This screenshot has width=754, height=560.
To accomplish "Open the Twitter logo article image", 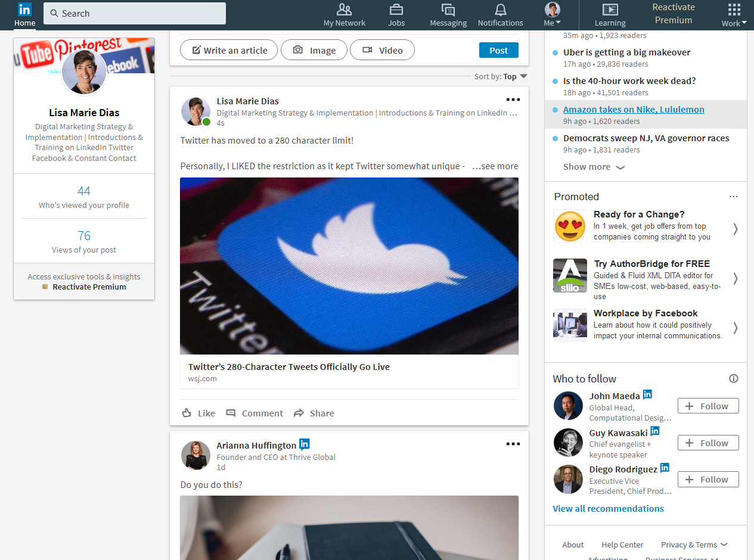I will coord(349,266).
